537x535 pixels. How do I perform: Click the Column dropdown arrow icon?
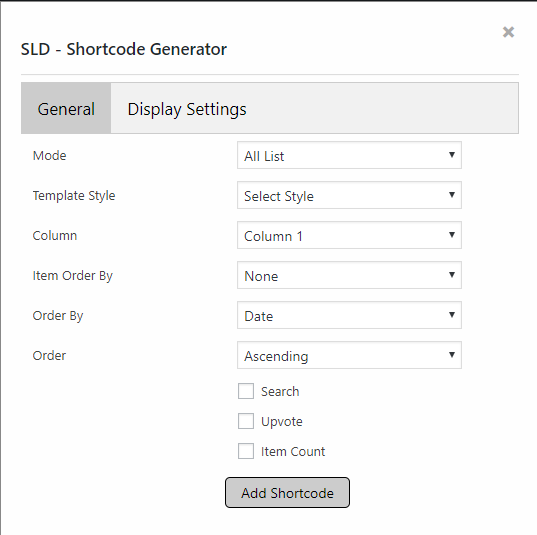(x=452, y=235)
